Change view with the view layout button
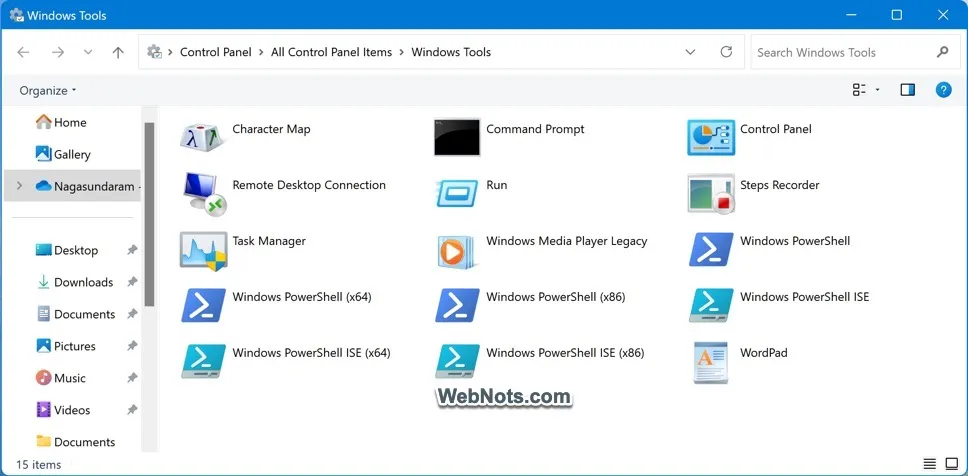 pos(859,90)
